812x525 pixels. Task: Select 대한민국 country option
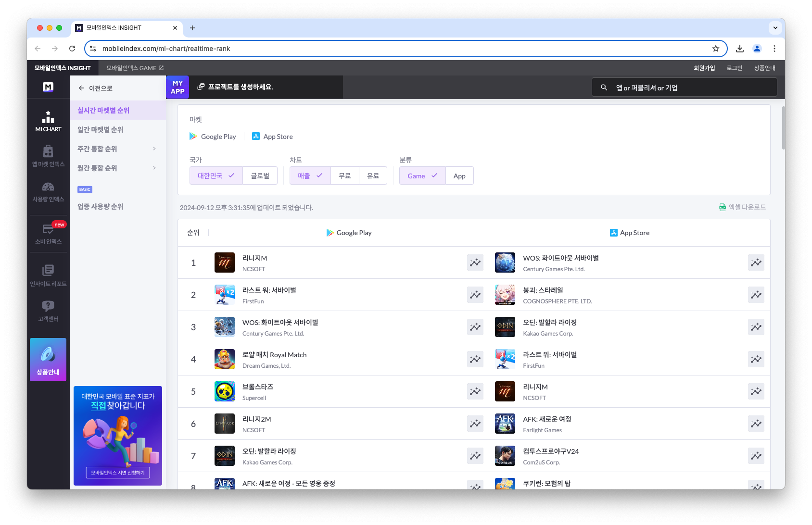click(216, 176)
